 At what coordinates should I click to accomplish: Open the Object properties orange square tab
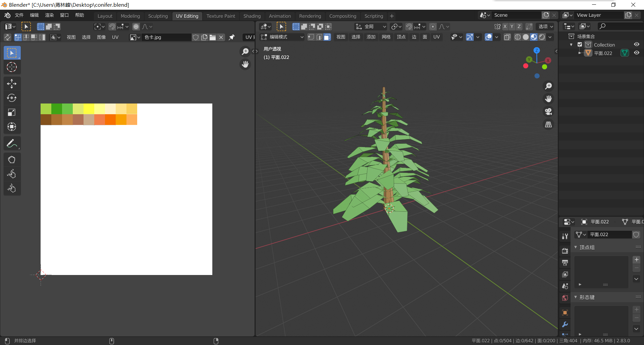click(x=565, y=313)
